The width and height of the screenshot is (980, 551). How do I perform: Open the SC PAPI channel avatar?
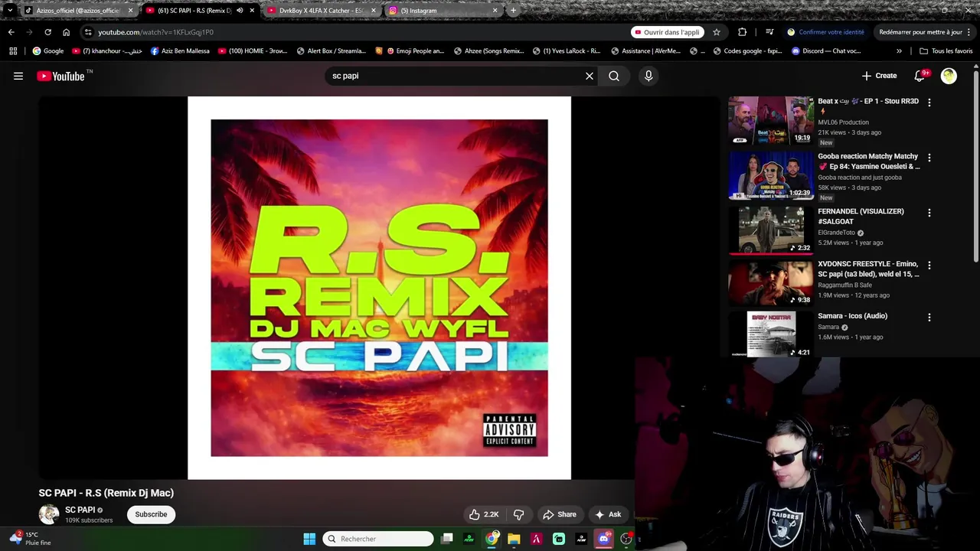tap(49, 514)
